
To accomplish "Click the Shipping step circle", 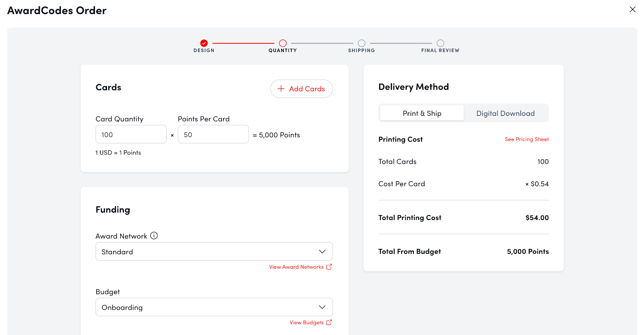I will tap(361, 43).
